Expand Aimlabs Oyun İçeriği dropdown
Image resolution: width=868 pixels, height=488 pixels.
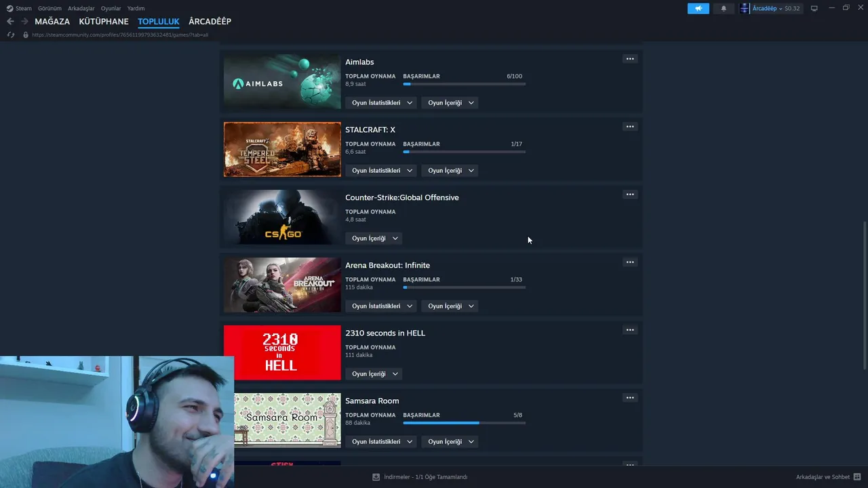pos(450,103)
